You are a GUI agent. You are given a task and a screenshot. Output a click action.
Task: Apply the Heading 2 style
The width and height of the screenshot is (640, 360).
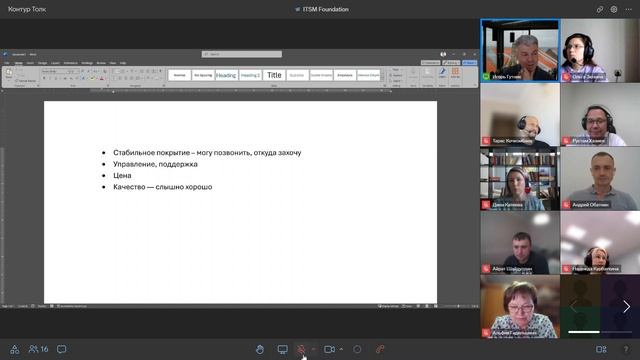[250, 75]
